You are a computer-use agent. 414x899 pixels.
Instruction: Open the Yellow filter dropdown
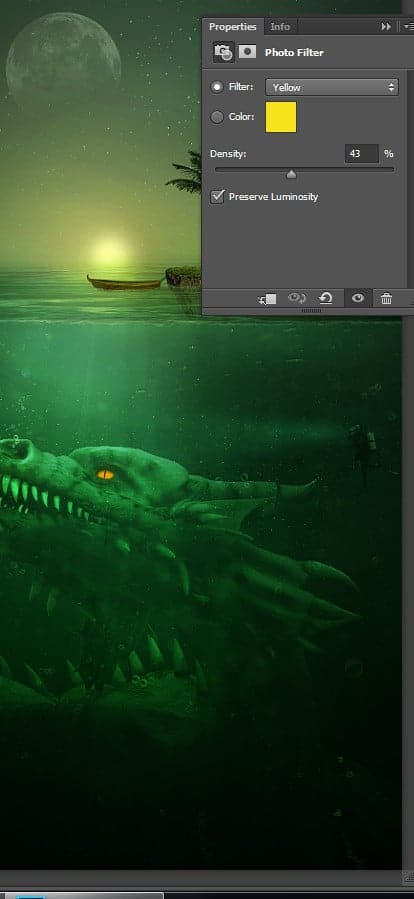[x=331, y=87]
